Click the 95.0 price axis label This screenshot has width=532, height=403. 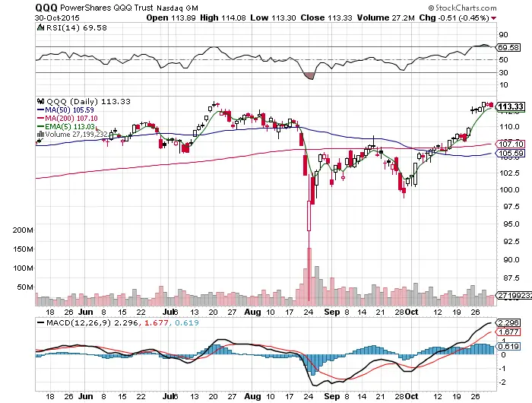[x=511, y=224]
